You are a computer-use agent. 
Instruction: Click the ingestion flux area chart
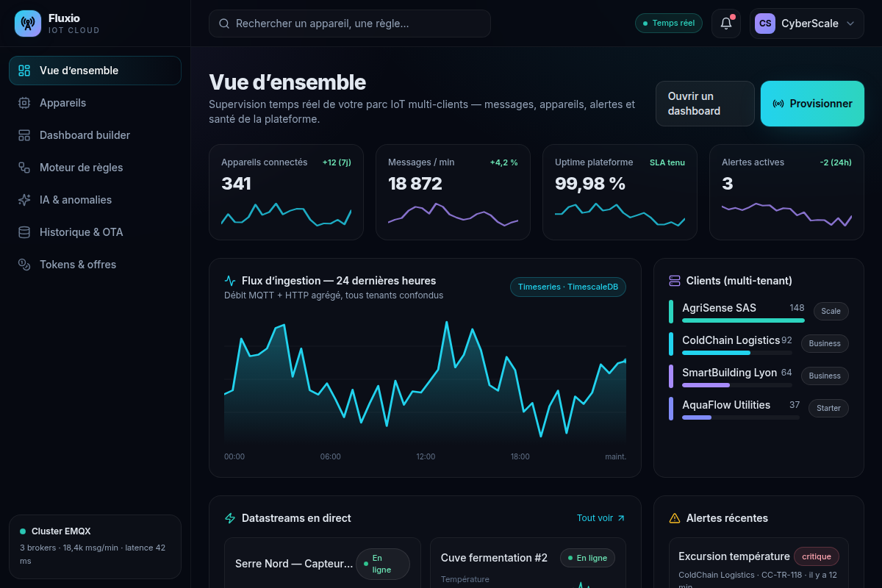[x=425, y=380]
